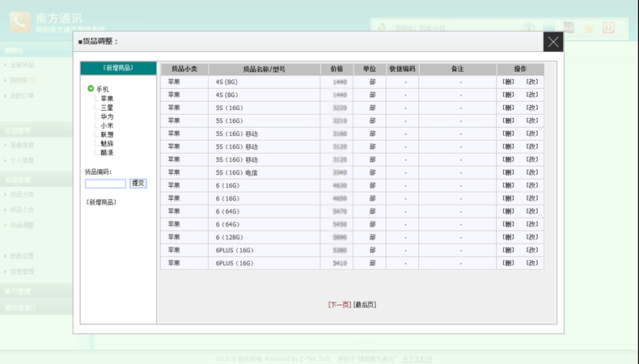
Task: Close the 货品调整 dialog with X
Action: click(552, 42)
